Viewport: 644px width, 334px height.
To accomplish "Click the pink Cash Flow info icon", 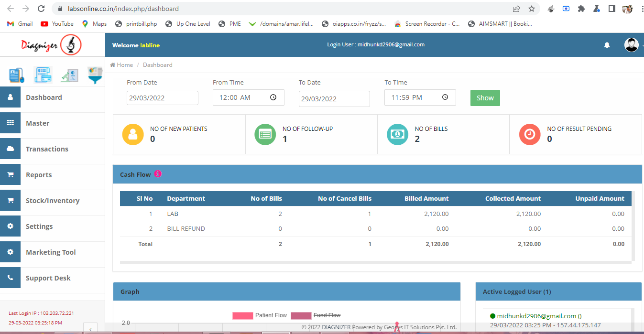I will tap(158, 174).
